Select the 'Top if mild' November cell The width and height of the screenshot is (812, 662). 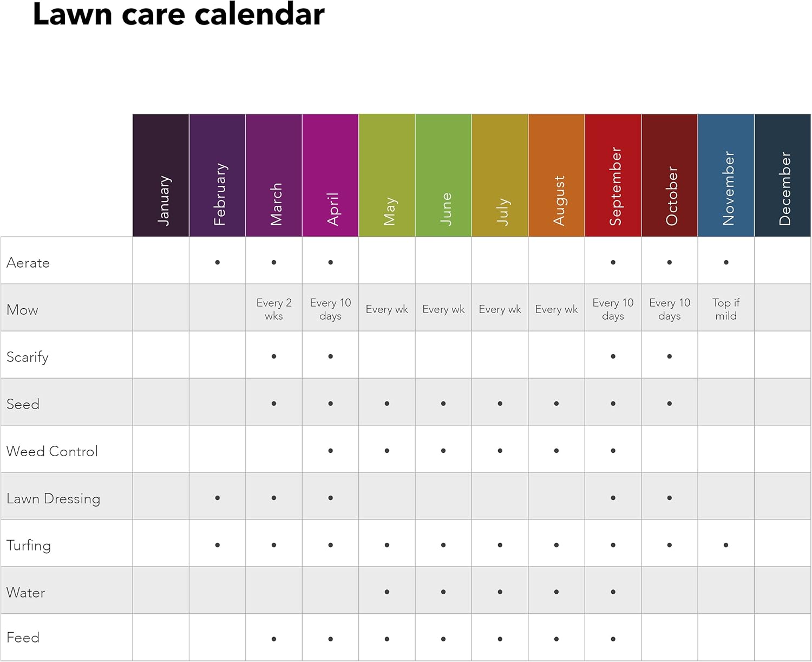[726, 309]
